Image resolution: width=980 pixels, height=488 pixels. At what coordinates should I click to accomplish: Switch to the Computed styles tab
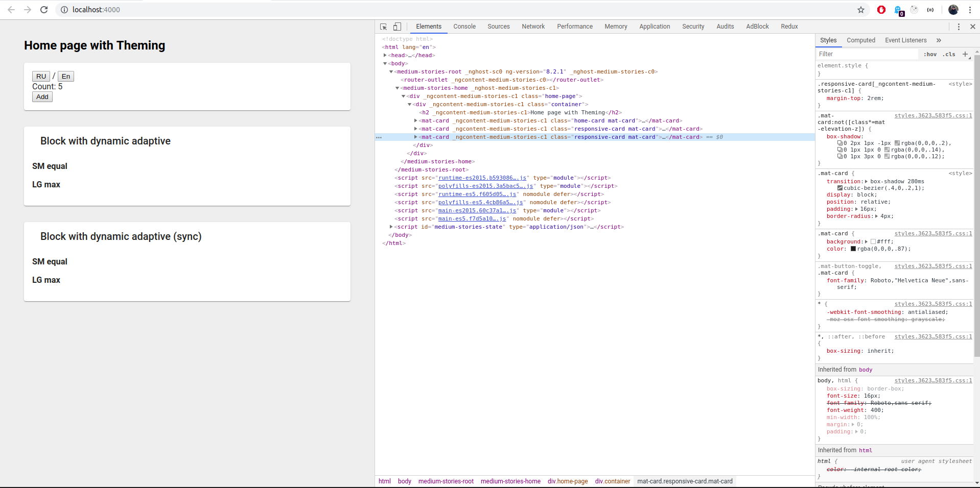[x=861, y=40]
